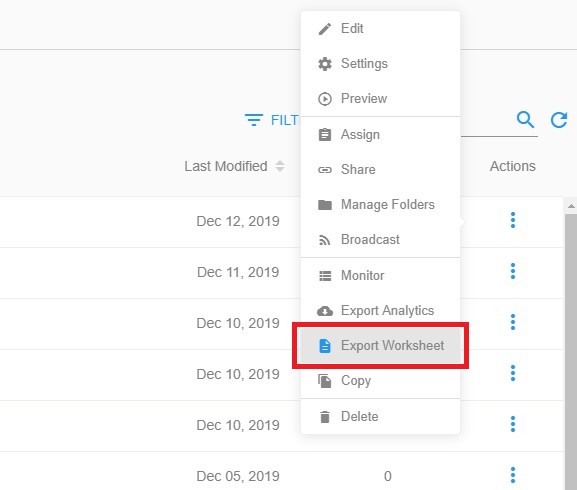This screenshot has height=490, width=577.
Task: Click the play circle Preview icon
Action: coord(325,99)
